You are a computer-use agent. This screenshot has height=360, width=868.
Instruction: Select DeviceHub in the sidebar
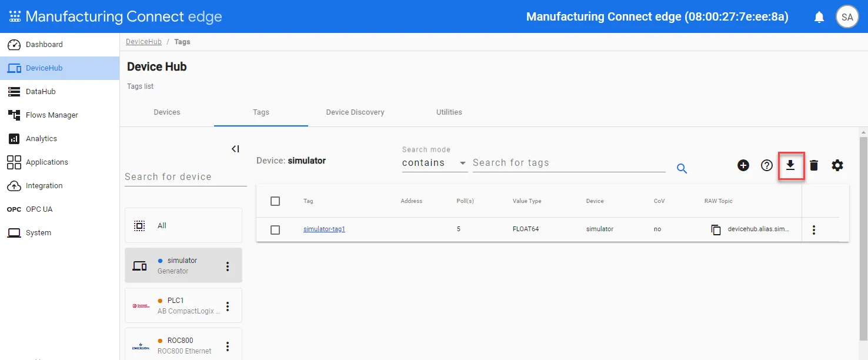(59, 68)
